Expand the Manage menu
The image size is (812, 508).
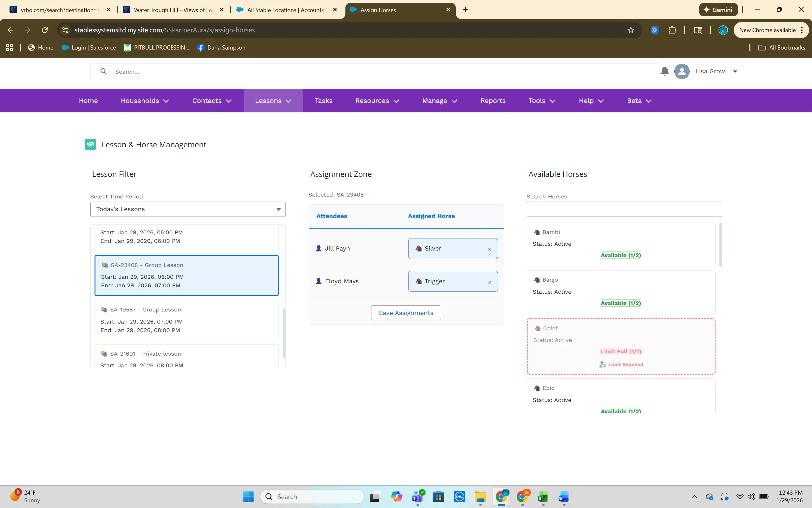[440, 100]
